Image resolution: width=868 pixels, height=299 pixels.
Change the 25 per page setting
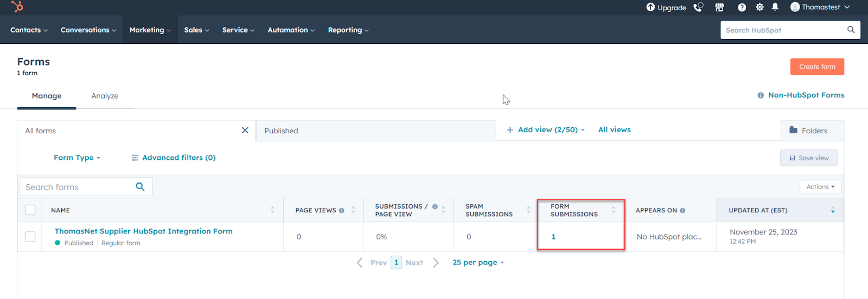(478, 263)
